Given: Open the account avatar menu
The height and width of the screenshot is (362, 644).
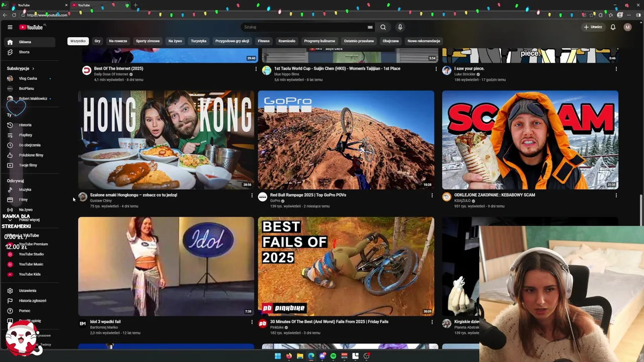Looking at the screenshot, I should [627, 27].
